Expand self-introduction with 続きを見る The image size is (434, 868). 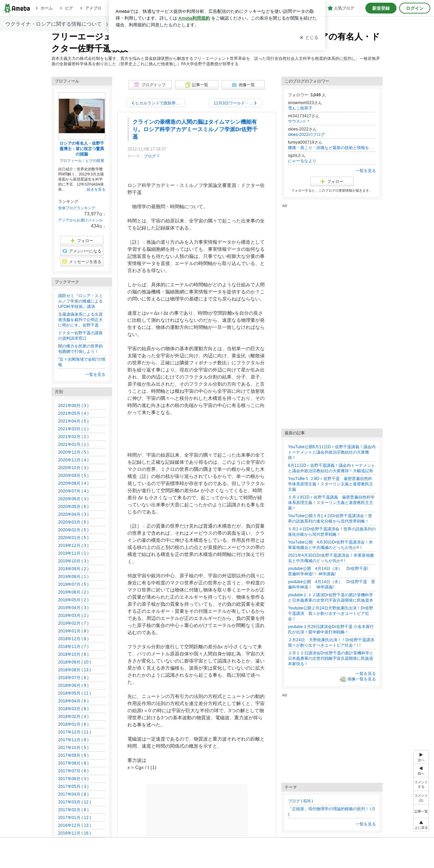pos(96,190)
